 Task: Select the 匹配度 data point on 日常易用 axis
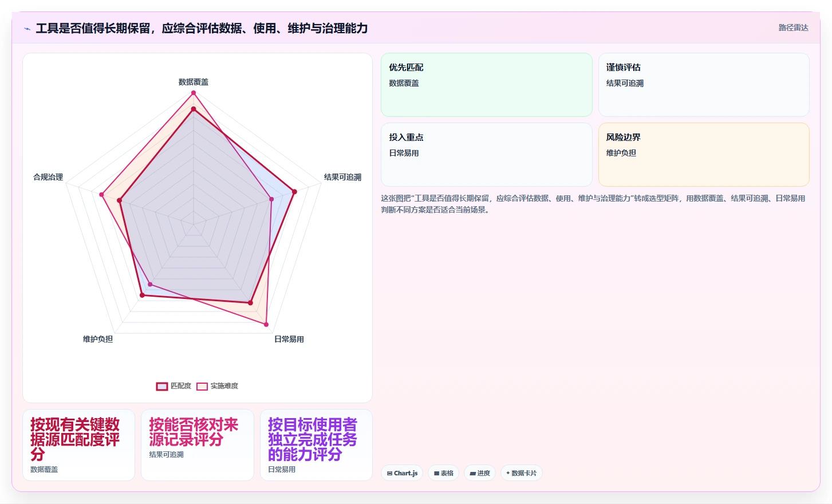(250, 302)
